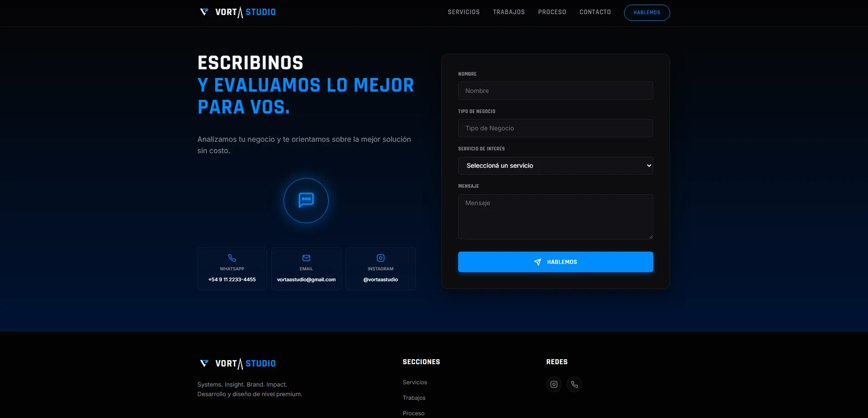Visit the Proceso link in the footer
Image resolution: width=868 pixels, height=418 pixels.
(x=413, y=413)
